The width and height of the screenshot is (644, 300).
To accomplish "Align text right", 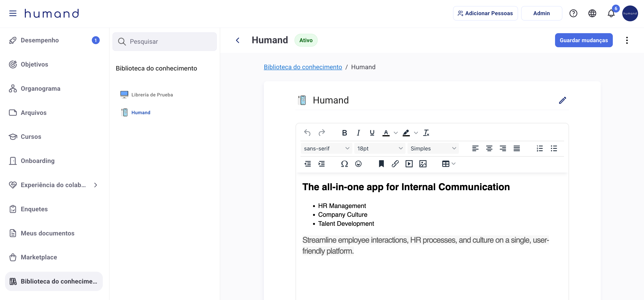I will tap(503, 148).
